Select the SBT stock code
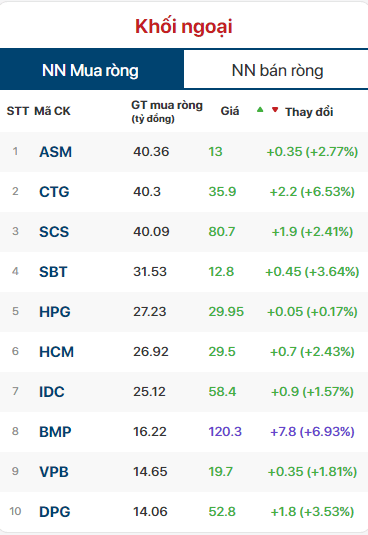 pos(53,272)
